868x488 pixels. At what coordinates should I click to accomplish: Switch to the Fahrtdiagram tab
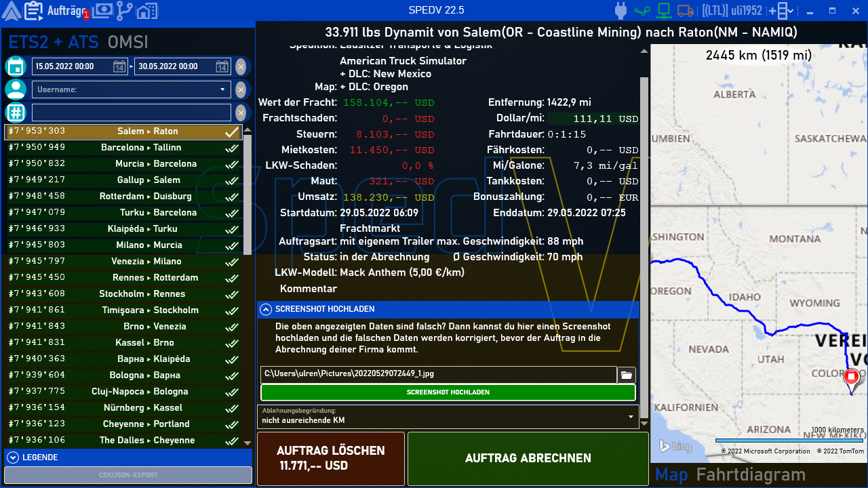pos(751,475)
